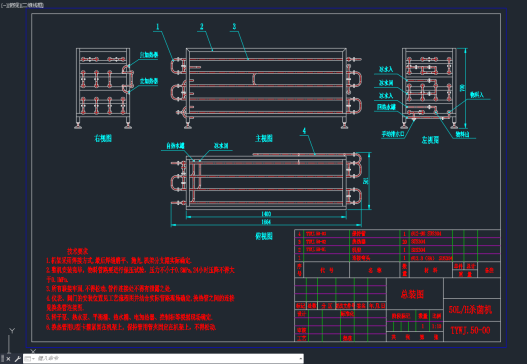527x364 pixels.
Task: Select the 总装图 title block text
Action: coord(412,294)
